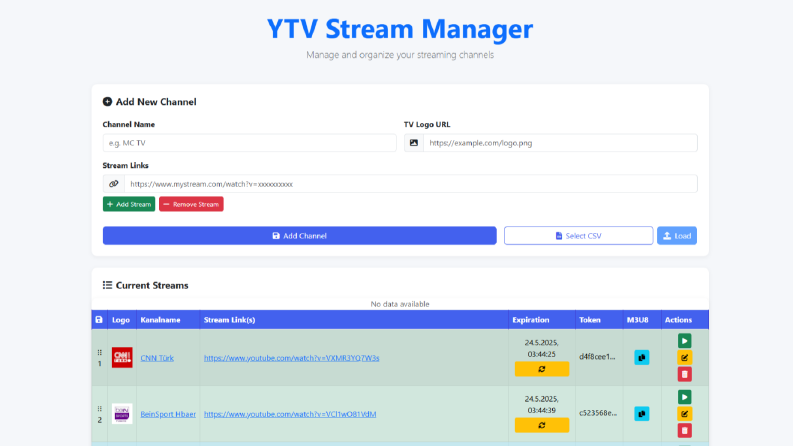This screenshot has height=446, width=793.
Task: Click the save icon in table header
Action: [x=99, y=320]
